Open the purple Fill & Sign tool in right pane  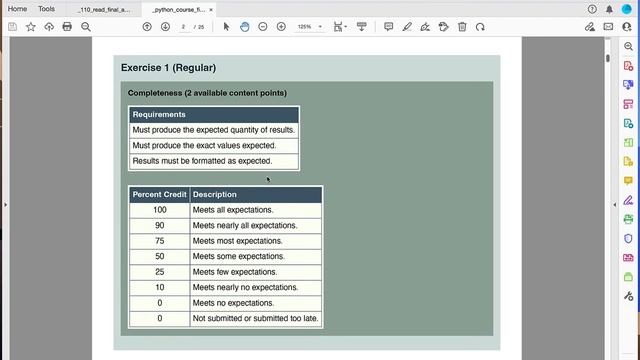(628, 200)
